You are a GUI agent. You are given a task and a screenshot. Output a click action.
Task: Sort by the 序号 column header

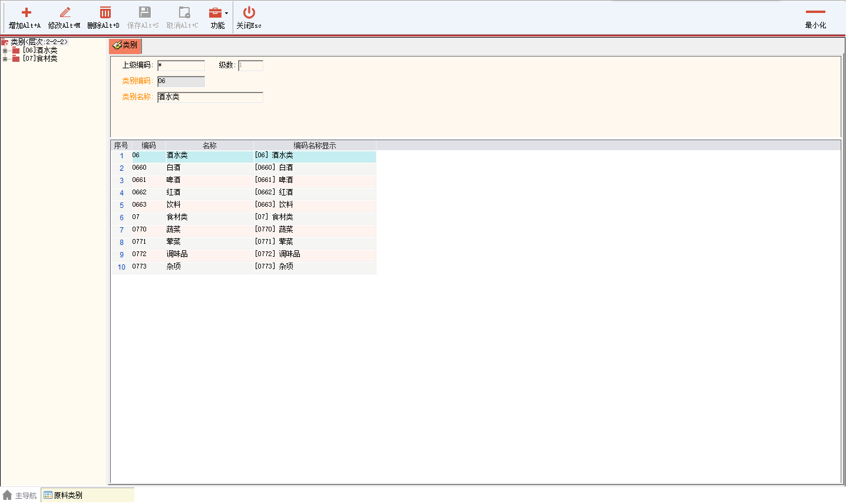(121, 145)
